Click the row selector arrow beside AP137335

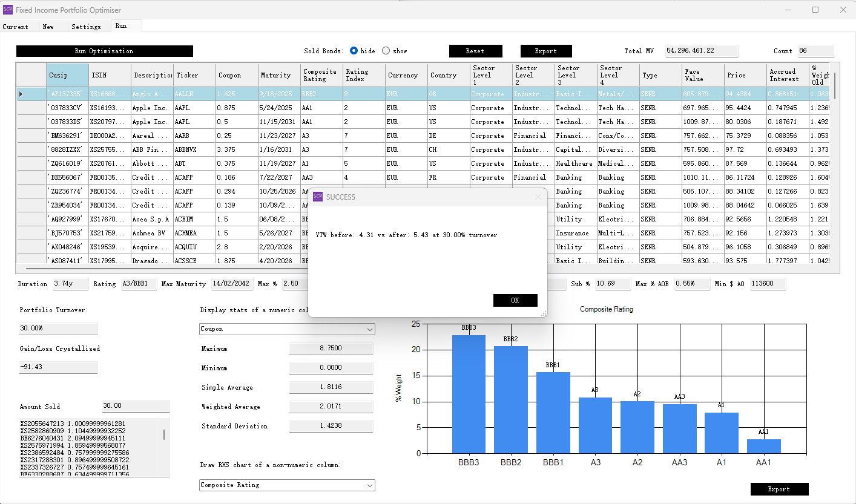tap(22, 94)
